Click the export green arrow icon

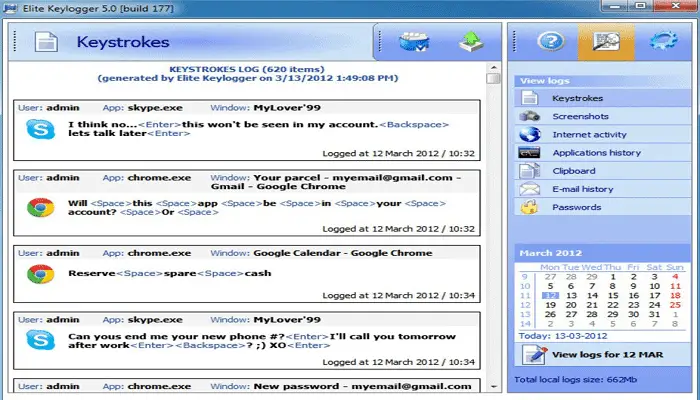click(471, 42)
